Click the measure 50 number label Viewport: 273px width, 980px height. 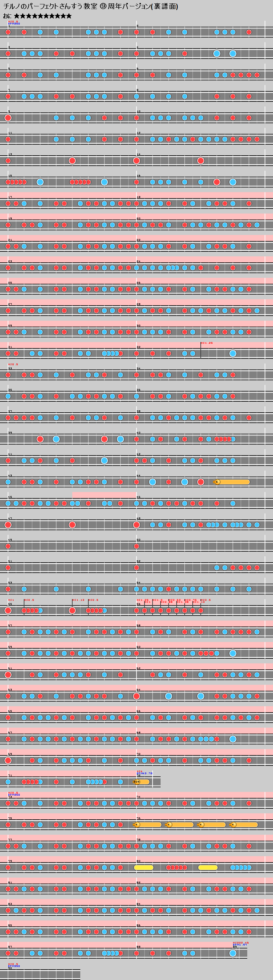[x=139, y=540]
